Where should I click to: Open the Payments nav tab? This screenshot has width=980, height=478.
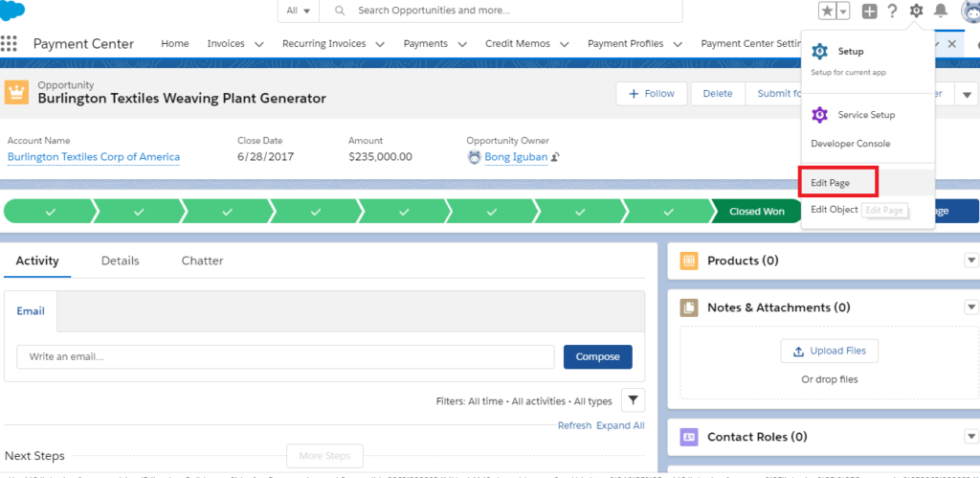coord(426,44)
